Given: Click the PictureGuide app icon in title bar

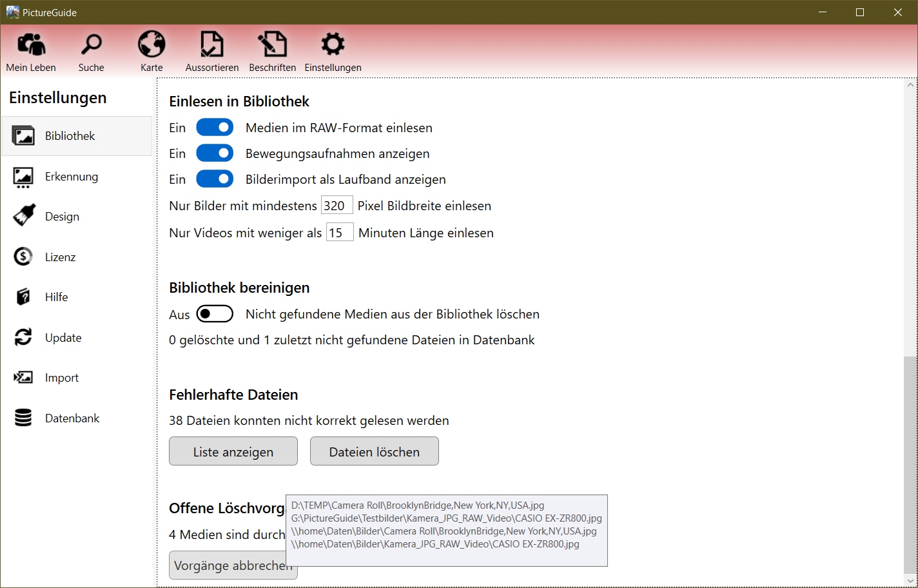Looking at the screenshot, I should coord(12,12).
